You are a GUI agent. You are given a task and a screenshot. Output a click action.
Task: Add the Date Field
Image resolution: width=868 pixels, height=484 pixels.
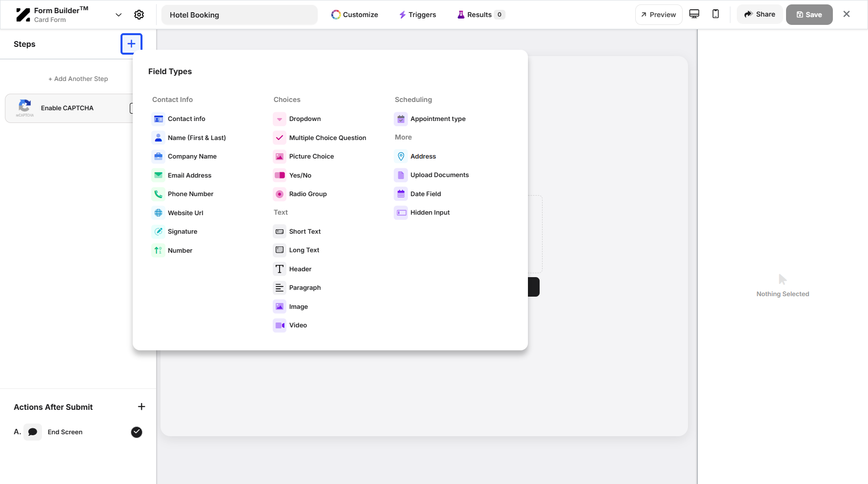coord(418,194)
